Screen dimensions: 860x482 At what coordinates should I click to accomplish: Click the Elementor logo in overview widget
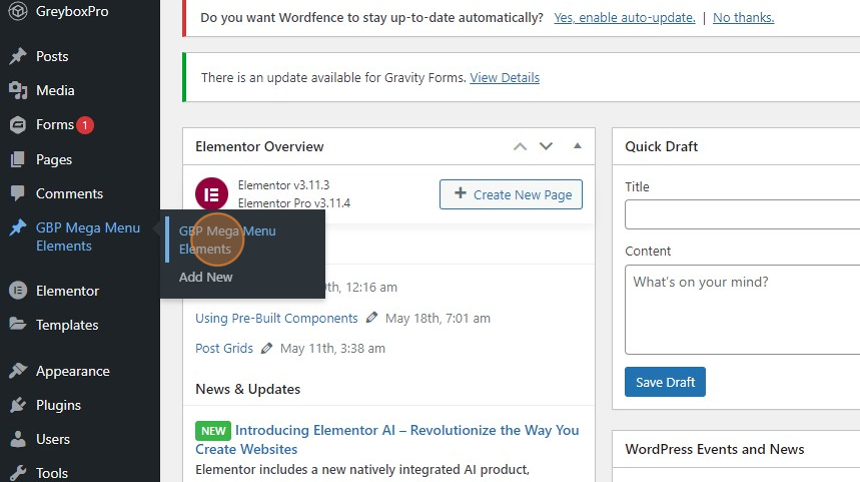click(212, 194)
